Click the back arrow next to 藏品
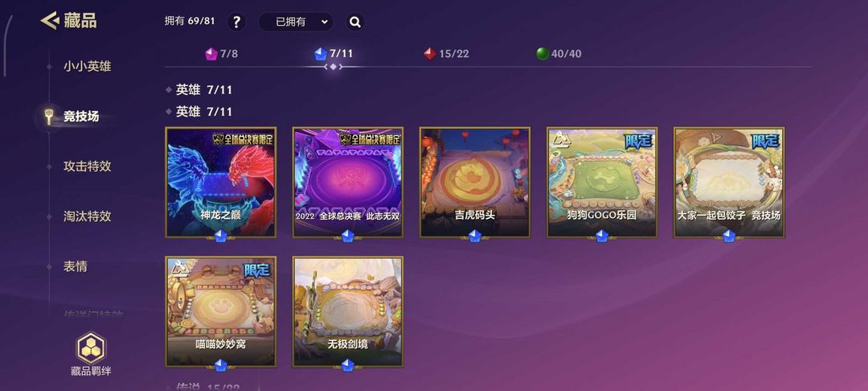 pyautogui.click(x=49, y=21)
